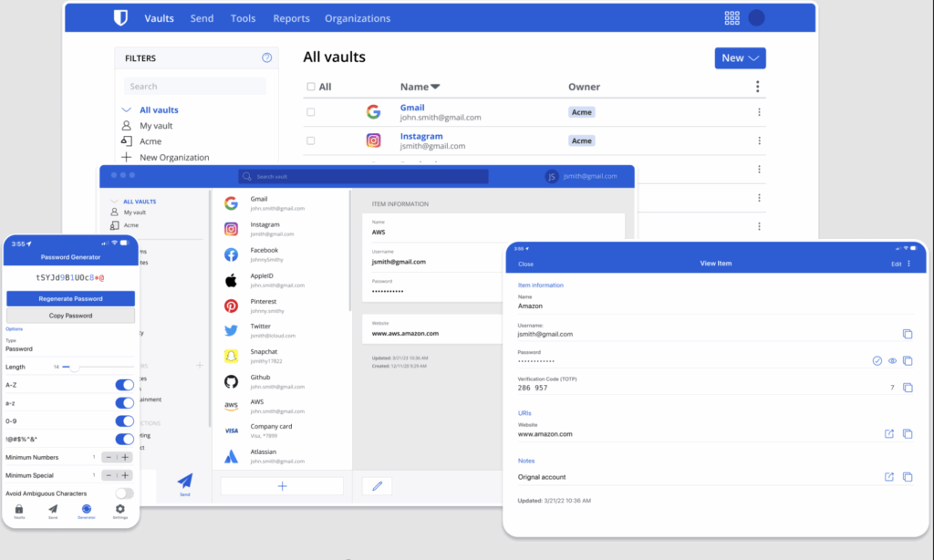Increase Minimum Numbers with plus stepper
This screenshot has width=934, height=560.
tap(125, 458)
